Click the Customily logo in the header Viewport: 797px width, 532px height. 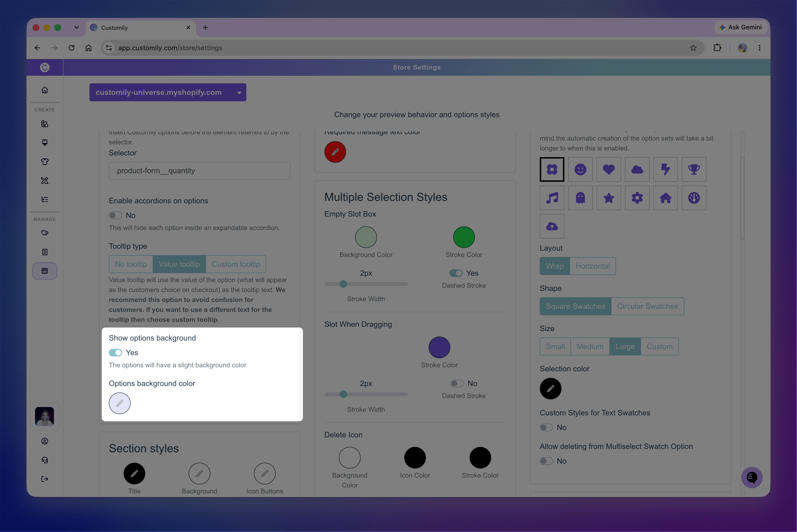click(x=44, y=67)
